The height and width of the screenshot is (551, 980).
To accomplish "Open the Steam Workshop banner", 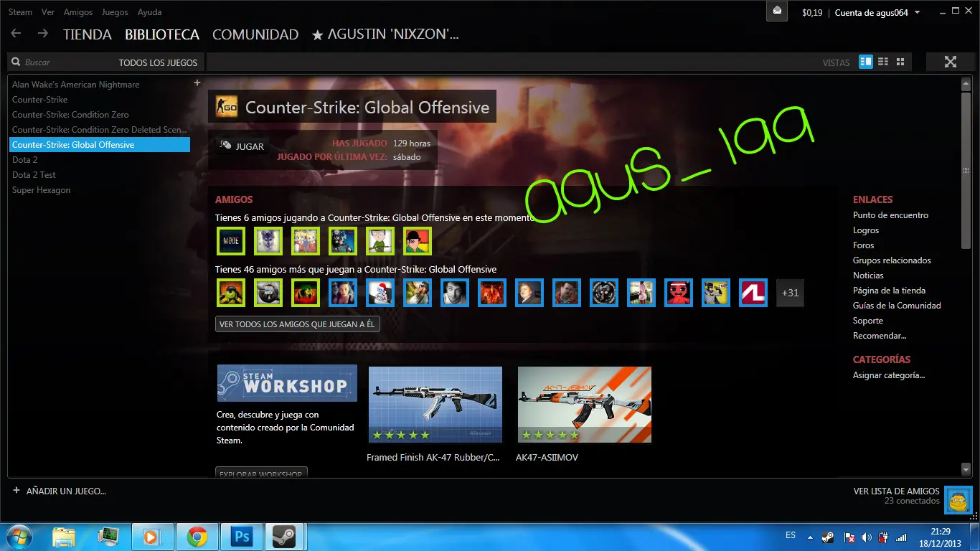I will [287, 383].
